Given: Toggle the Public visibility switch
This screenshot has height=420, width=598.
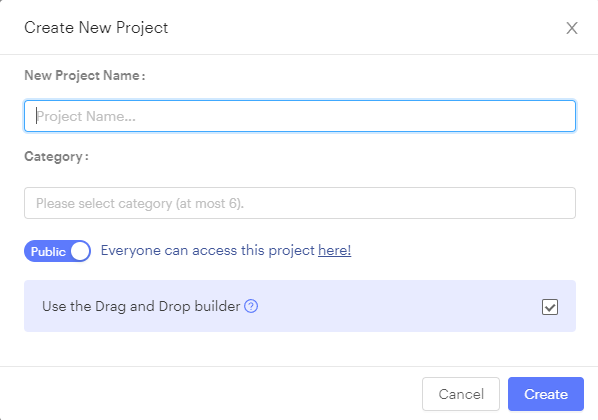Looking at the screenshot, I should [57, 251].
